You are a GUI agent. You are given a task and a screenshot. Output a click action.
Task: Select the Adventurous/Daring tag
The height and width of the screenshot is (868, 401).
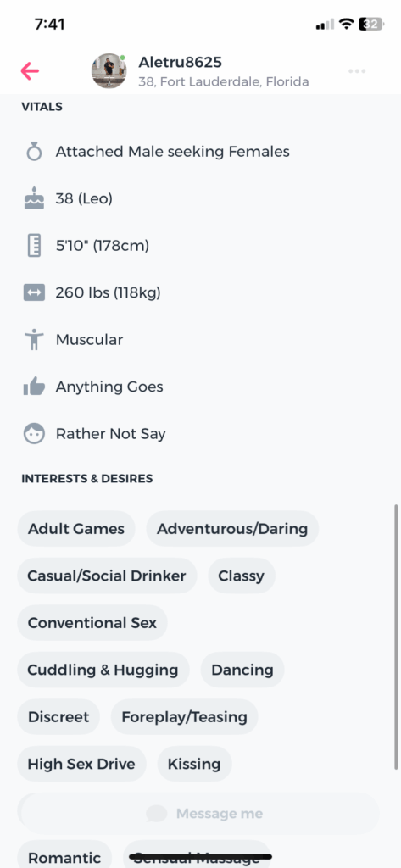click(x=232, y=529)
